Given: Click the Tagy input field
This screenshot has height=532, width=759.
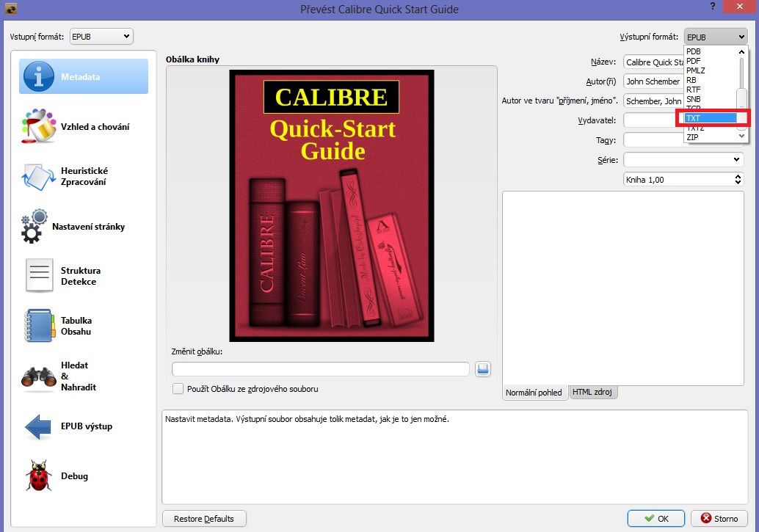Looking at the screenshot, I should (653, 140).
